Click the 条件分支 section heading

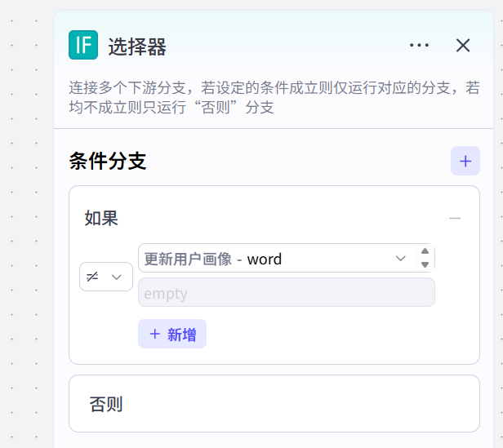pos(108,161)
